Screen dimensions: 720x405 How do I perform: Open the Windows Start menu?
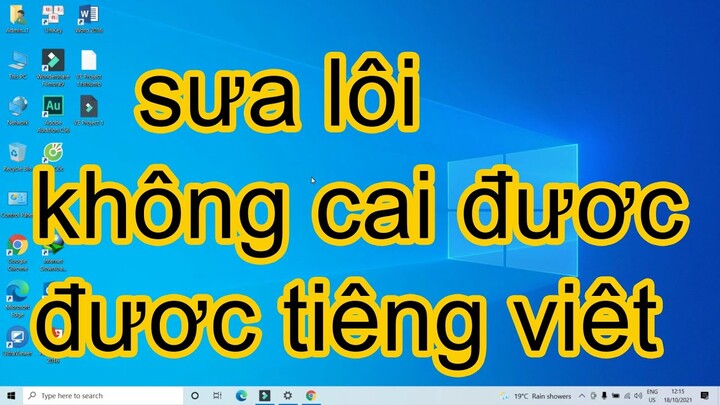[x=10, y=395]
